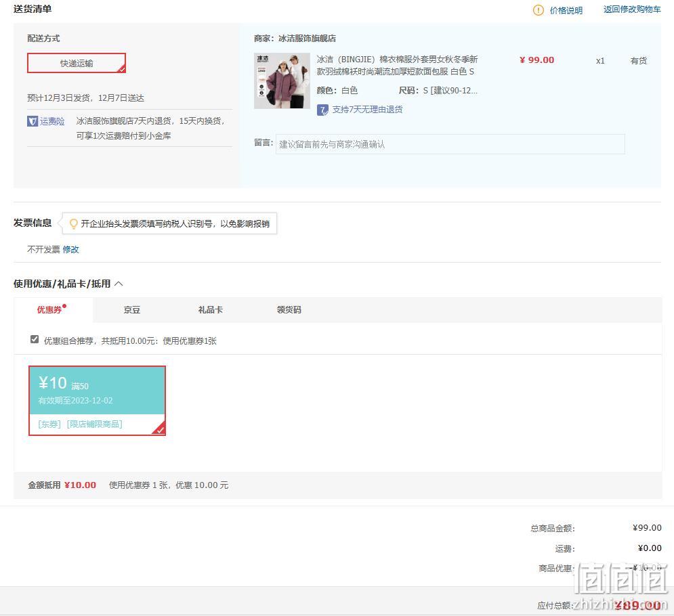This screenshot has width=674, height=616.
Task: Click 不开发票 invoice status text
Action: [x=43, y=250]
